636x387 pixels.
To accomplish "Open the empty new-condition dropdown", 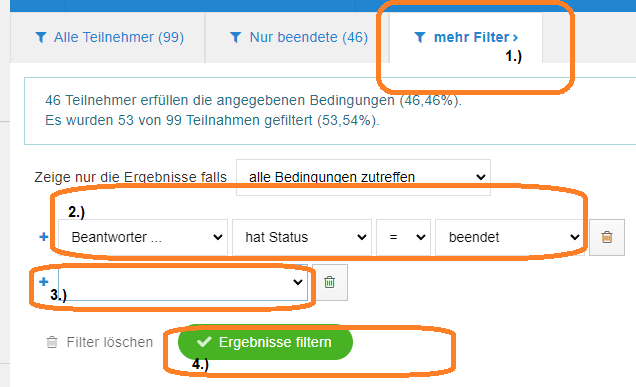I will (x=183, y=282).
